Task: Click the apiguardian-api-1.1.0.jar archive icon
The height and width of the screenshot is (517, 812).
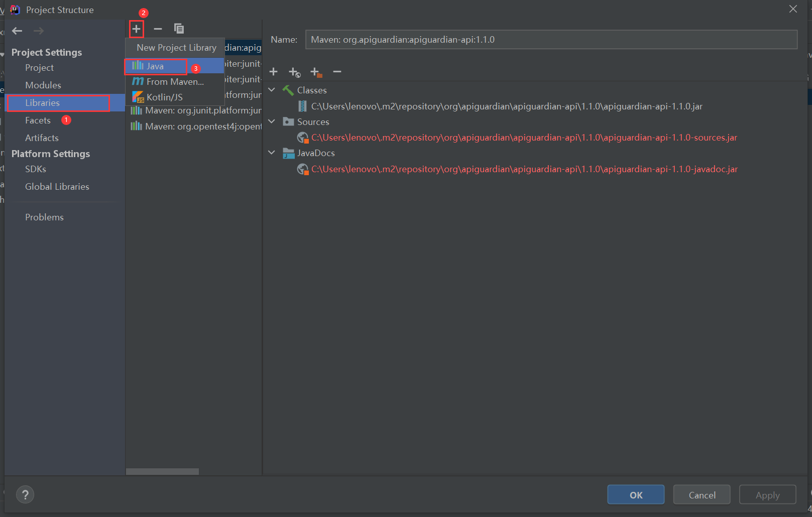Action: point(302,106)
